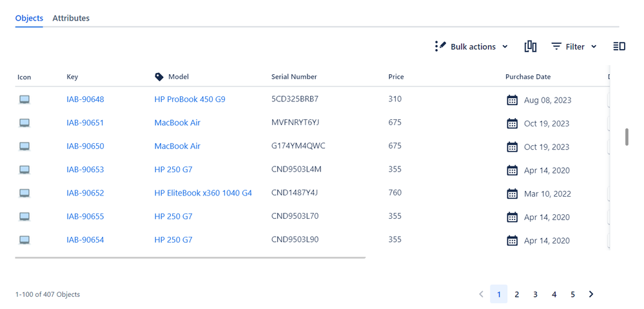Click laptop icon in row IAB-90652
The width and height of the screenshot is (644, 309).
[x=24, y=193]
